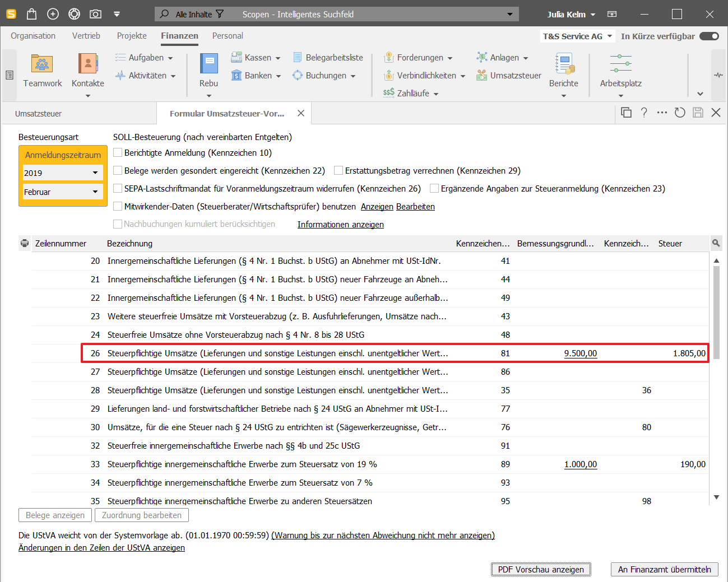Open the year 2019 dropdown
This screenshot has height=582, width=728.
click(63, 173)
